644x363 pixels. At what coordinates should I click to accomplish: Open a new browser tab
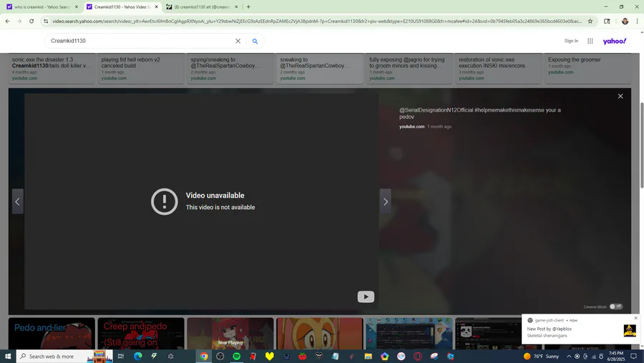[248, 6]
